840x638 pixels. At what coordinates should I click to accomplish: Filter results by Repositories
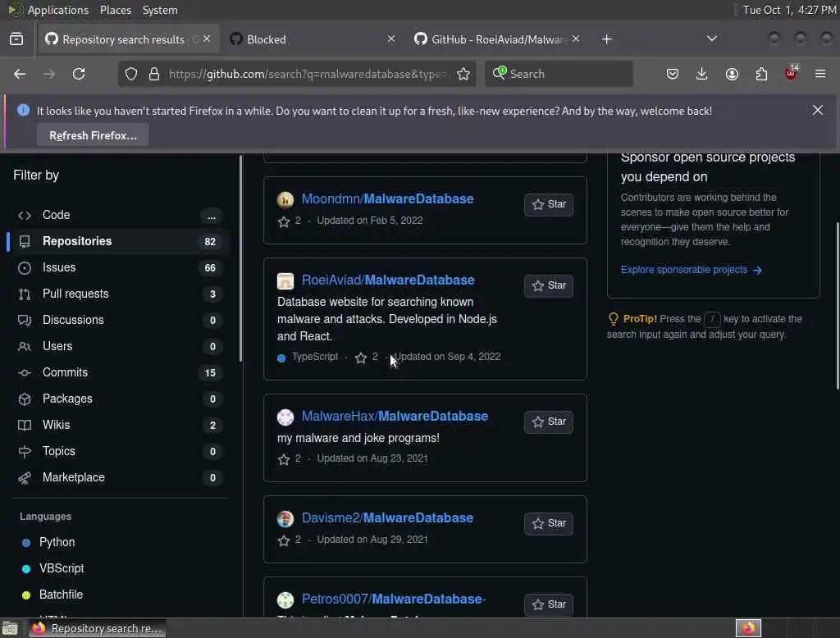point(119,242)
